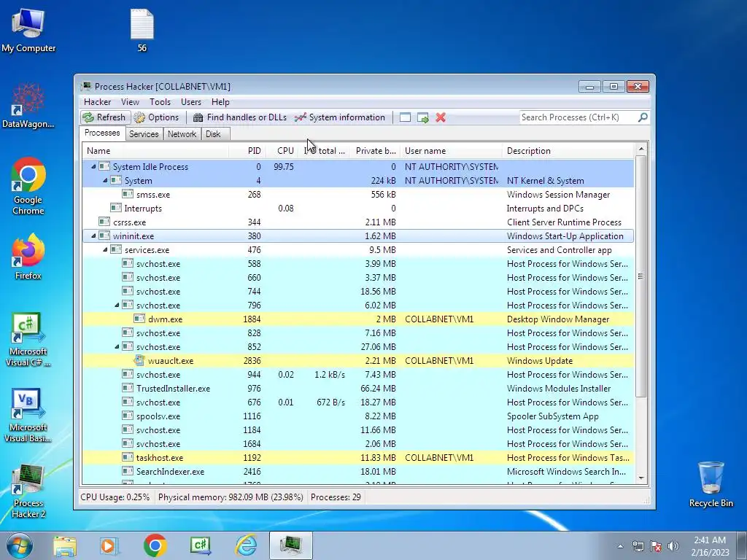
Task: Sort by the Name column header
Action: pyautogui.click(x=155, y=151)
